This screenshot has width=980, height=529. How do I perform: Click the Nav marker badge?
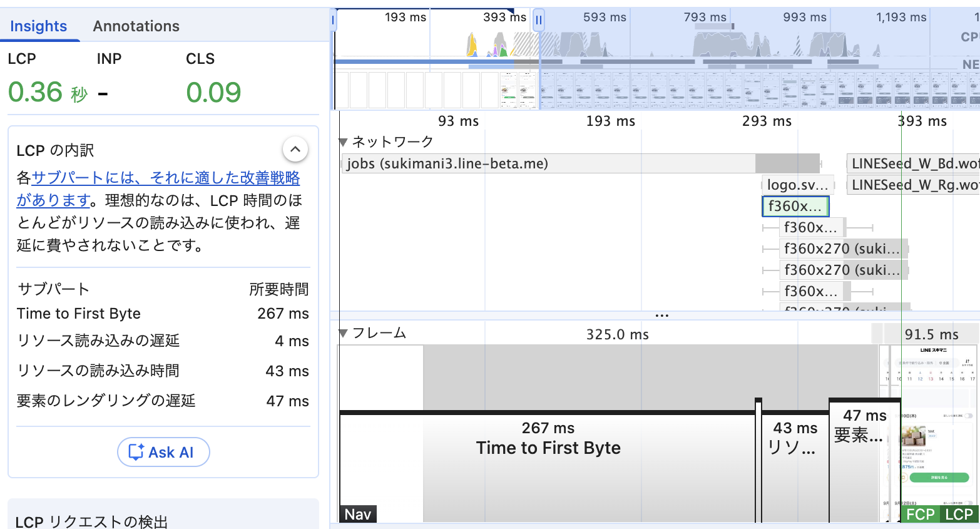tap(358, 515)
